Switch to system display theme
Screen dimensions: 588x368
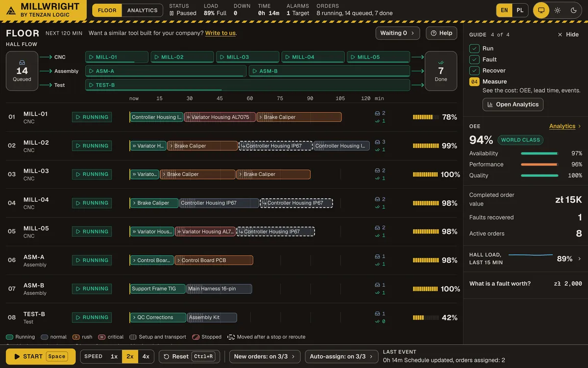coord(541,10)
